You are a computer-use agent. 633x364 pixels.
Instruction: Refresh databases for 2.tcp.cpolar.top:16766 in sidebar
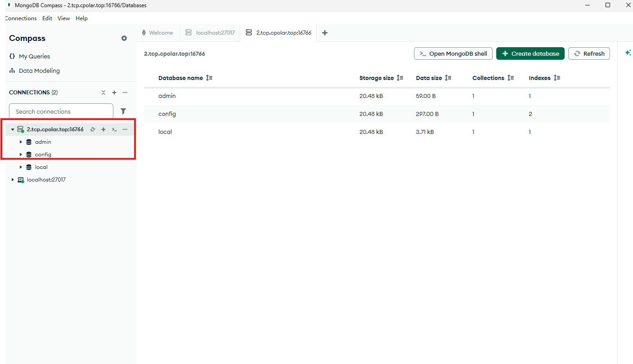tap(93, 129)
